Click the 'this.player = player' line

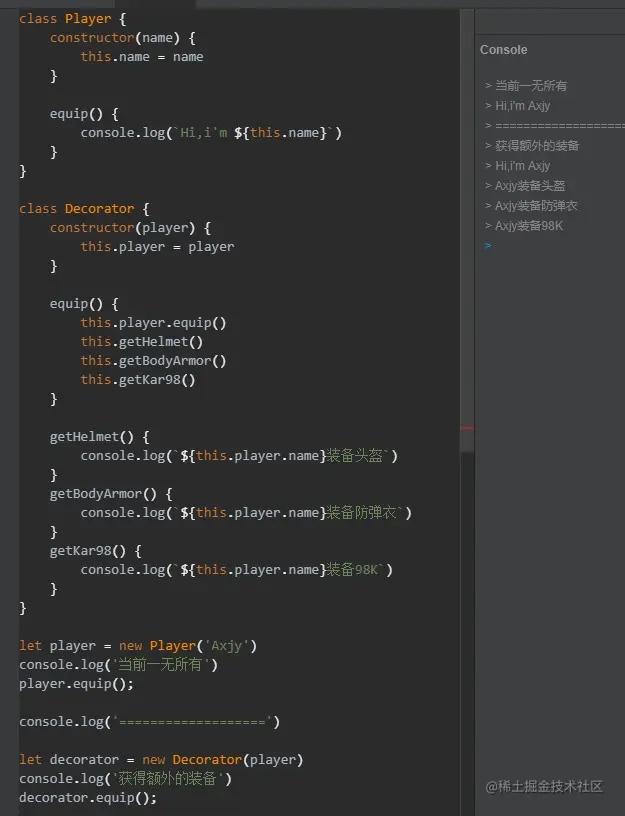pos(157,247)
